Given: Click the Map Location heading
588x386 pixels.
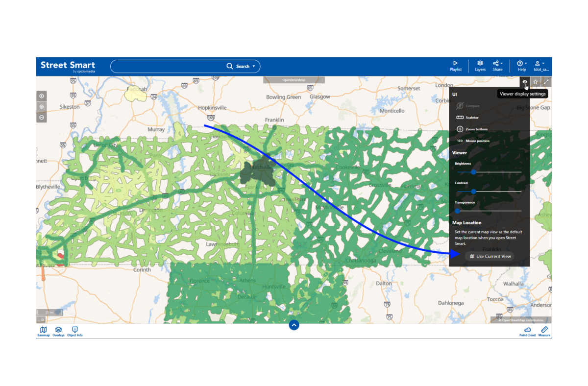Looking at the screenshot, I should (466, 223).
